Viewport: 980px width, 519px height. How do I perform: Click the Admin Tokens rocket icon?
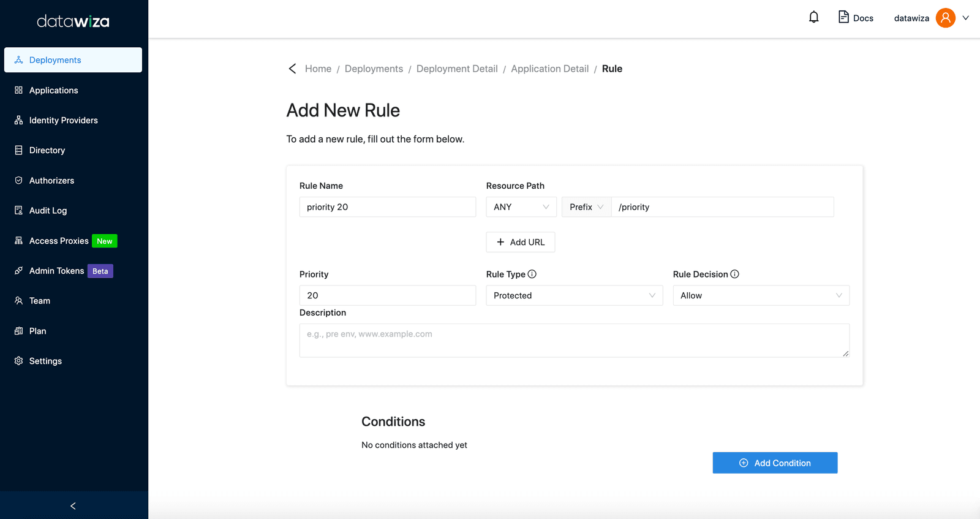(18, 271)
